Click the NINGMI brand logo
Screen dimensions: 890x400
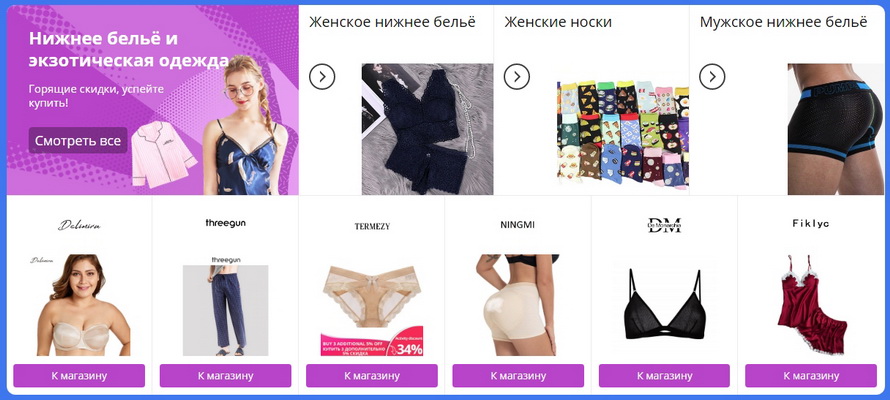518,225
